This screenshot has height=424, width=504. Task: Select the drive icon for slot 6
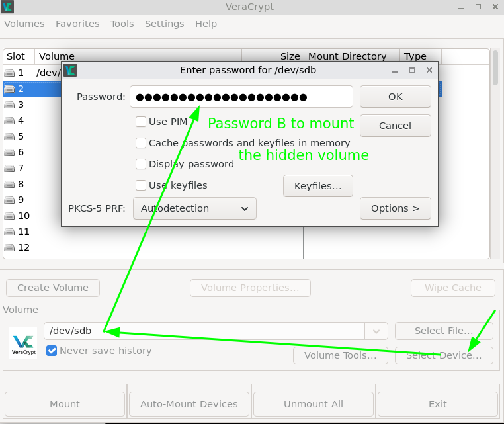tap(9, 152)
